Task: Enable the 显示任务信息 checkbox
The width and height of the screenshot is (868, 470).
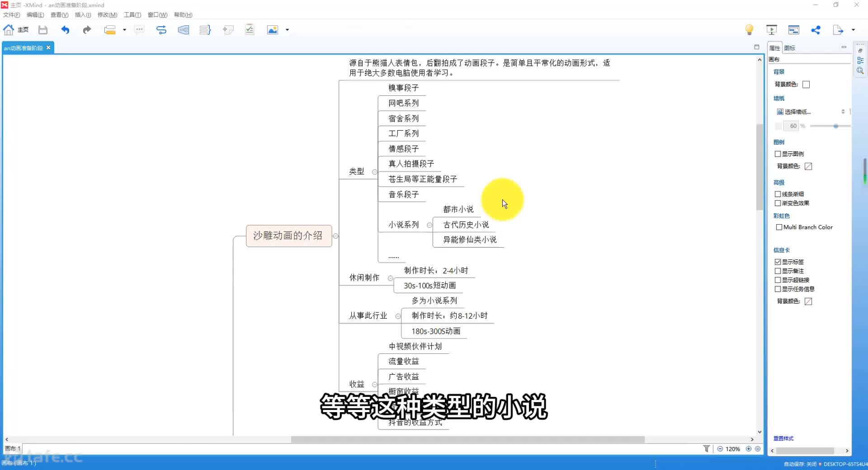Action: click(x=778, y=289)
